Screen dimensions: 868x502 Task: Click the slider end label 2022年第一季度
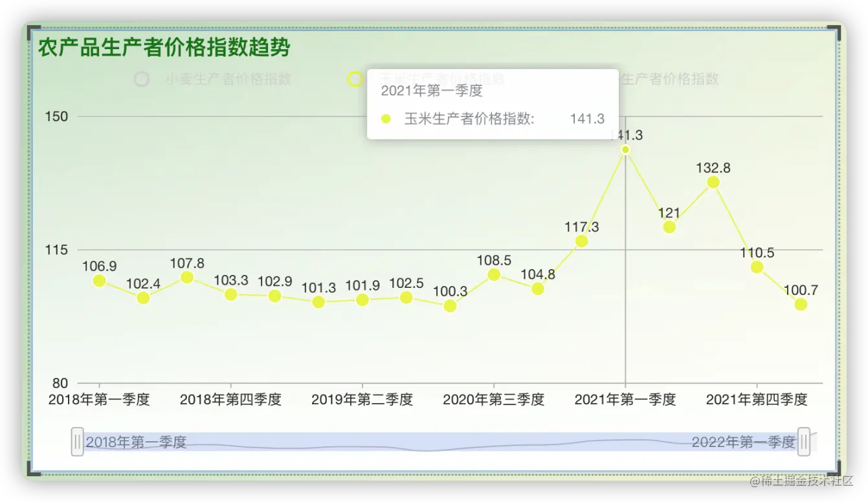pyautogui.click(x=743, y=442)
